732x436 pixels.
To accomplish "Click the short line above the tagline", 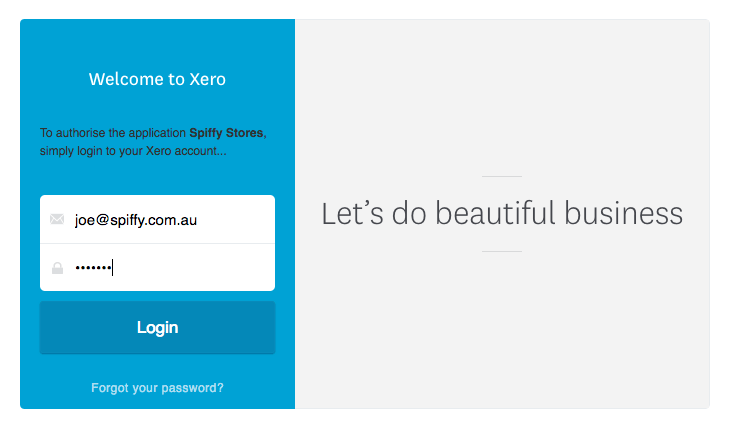I will coord(502,176).
